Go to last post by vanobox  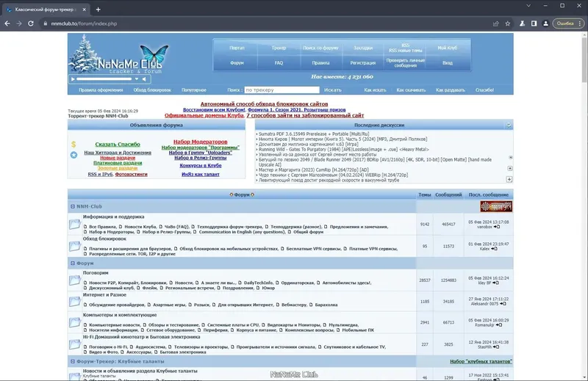[497, 227]
